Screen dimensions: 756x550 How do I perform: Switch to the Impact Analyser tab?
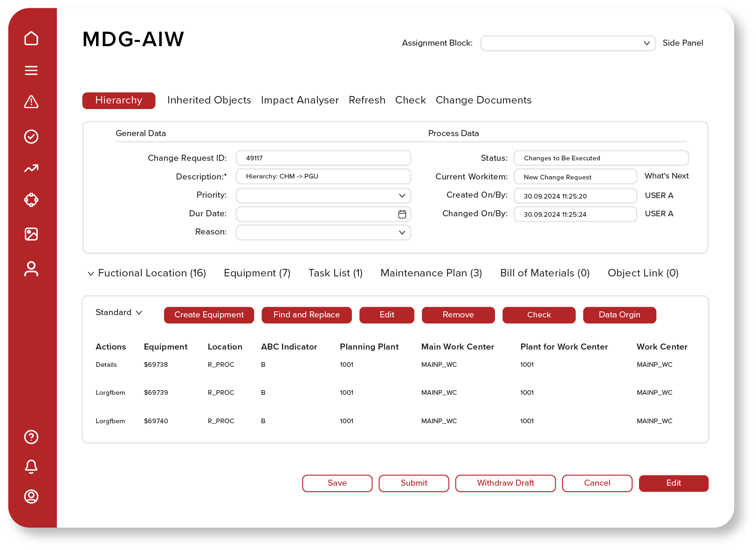coord(300,100)
